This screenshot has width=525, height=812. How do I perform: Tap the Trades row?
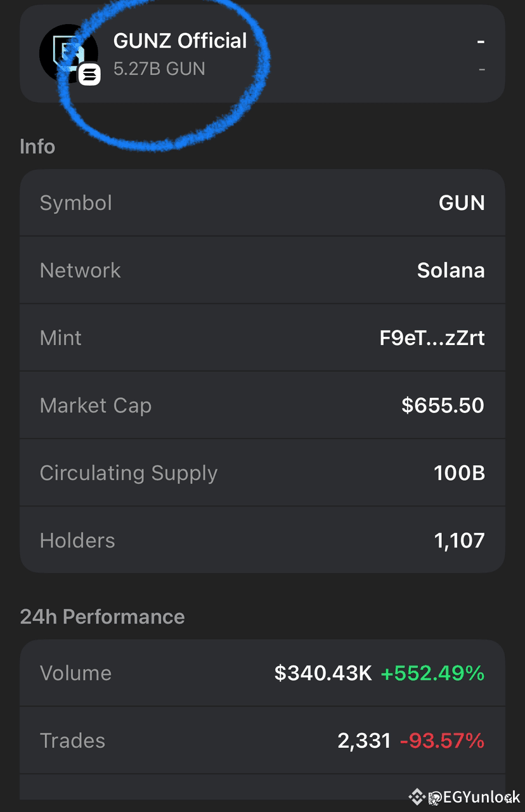tap(262, 740)
